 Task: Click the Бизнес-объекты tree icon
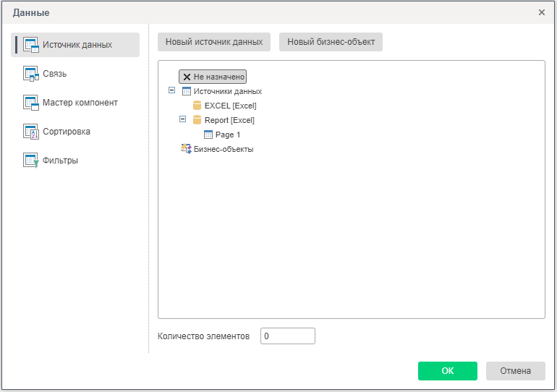[186, 149]
